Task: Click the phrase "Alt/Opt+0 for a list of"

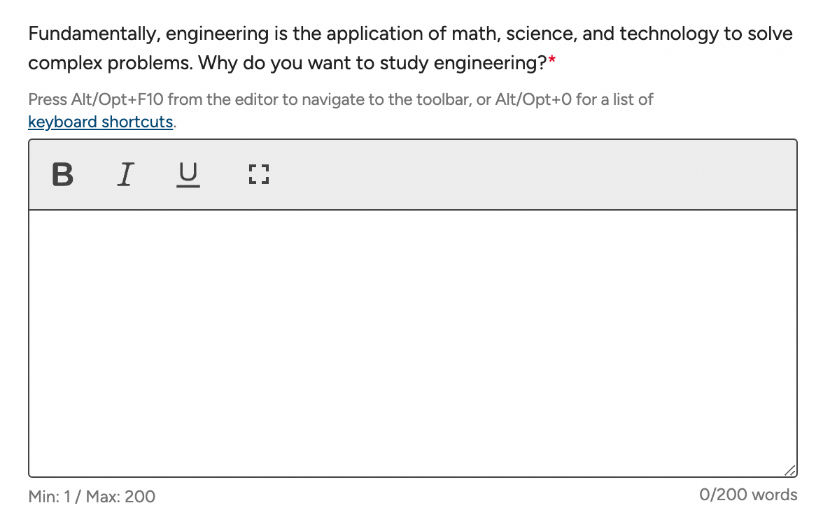Action: pos(574,100)
